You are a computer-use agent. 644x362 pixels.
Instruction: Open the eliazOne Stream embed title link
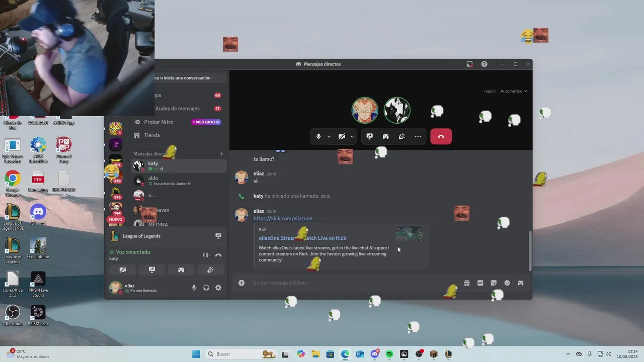pos(302,238)
